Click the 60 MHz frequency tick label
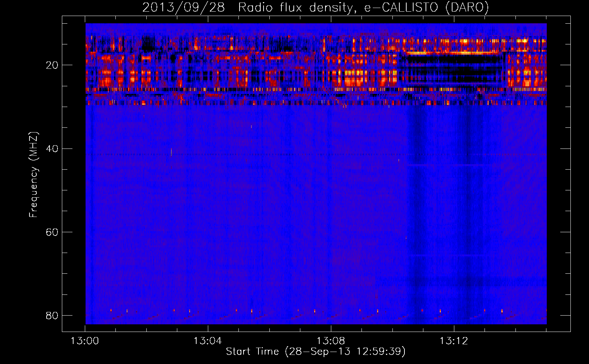The width and height of the screenshot is (589, 364). pos(52,232)
